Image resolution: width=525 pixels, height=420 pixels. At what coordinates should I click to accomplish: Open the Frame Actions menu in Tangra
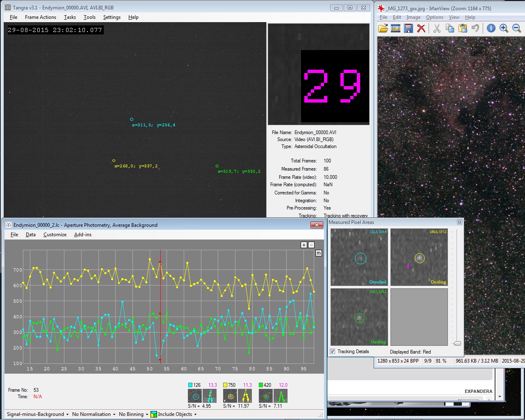40,17
